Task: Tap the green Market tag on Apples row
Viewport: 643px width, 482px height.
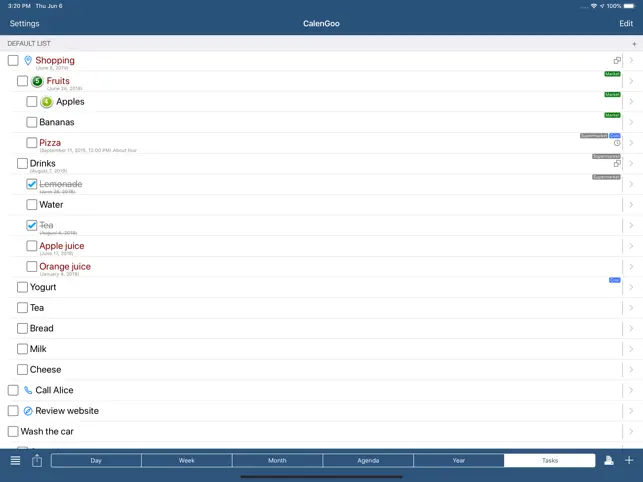Action: pos(612,94)
